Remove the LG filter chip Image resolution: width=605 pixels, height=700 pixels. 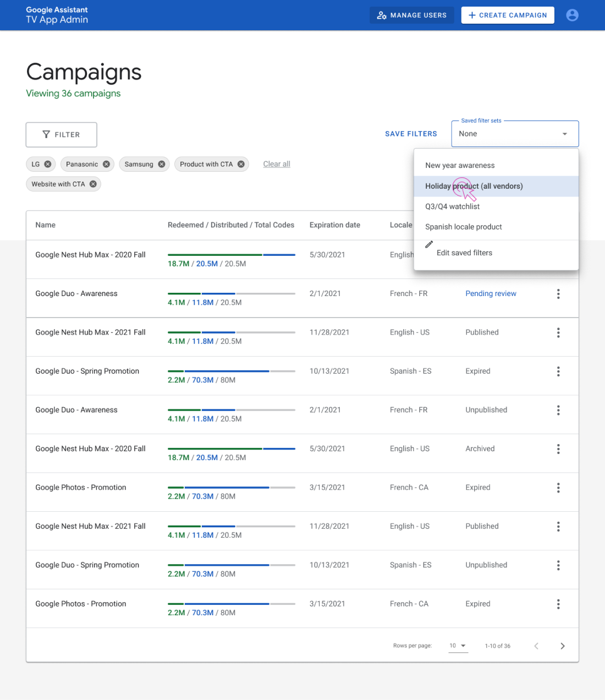tap(48, 164)
